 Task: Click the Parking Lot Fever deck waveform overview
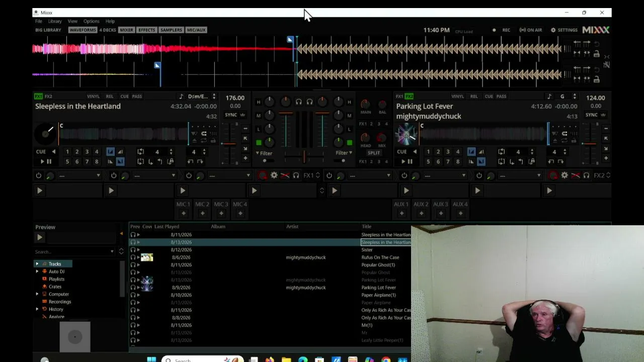(x=484, y=134)
